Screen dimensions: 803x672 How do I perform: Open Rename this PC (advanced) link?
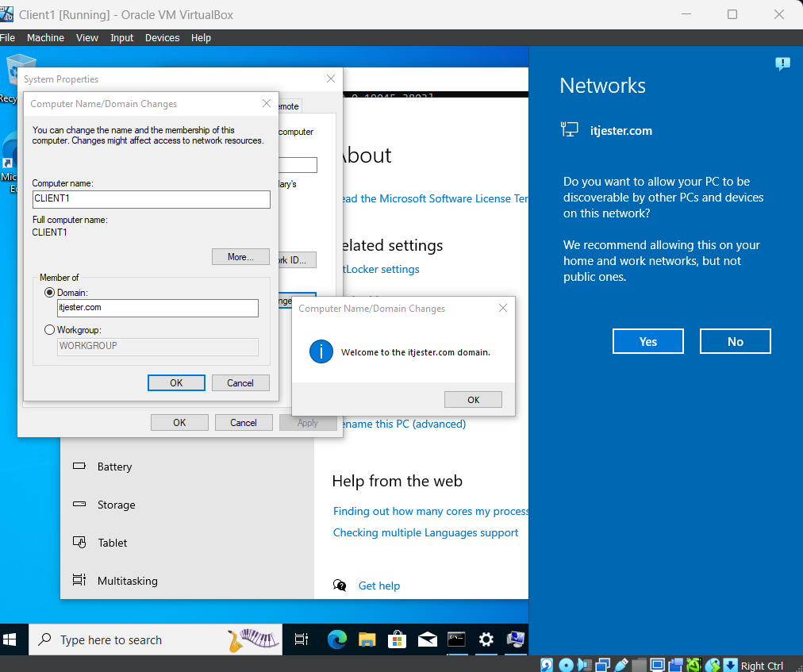405,424
